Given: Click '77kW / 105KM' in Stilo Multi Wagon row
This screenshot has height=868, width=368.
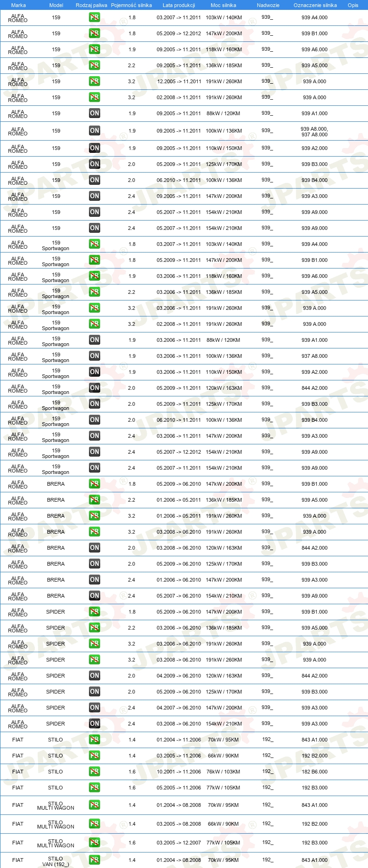Looking at the screenshot, I should point(224,843).
